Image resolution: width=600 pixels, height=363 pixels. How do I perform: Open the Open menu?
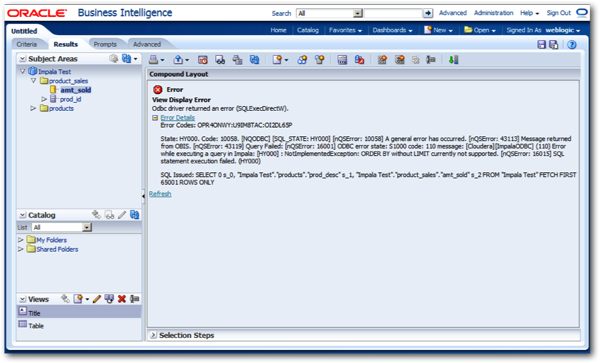pos(480,30)
